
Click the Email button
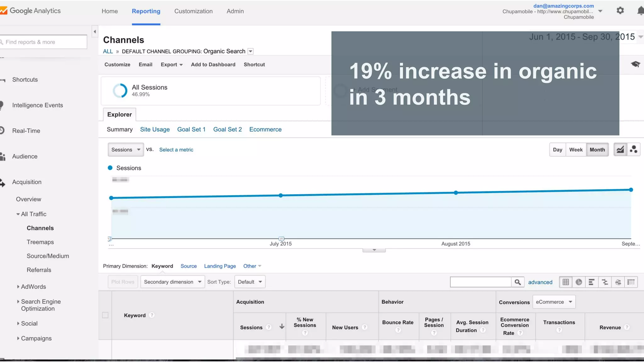coord(146,64)
